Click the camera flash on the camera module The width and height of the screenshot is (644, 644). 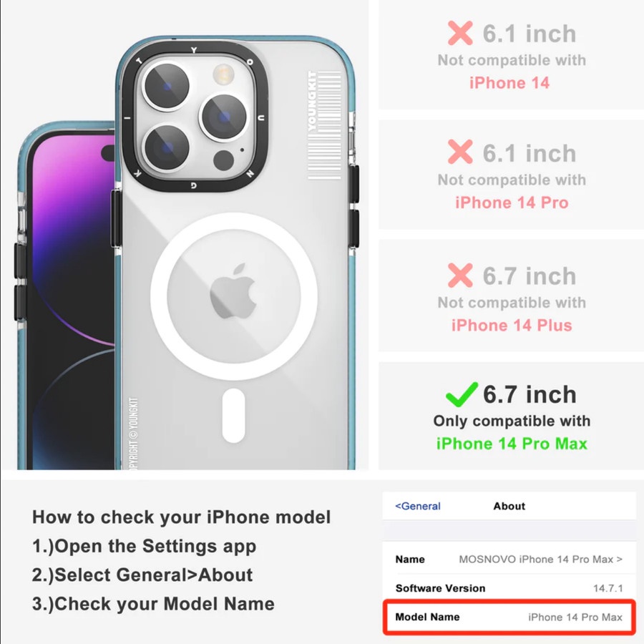pyautogui.click(x=223, y=75)
